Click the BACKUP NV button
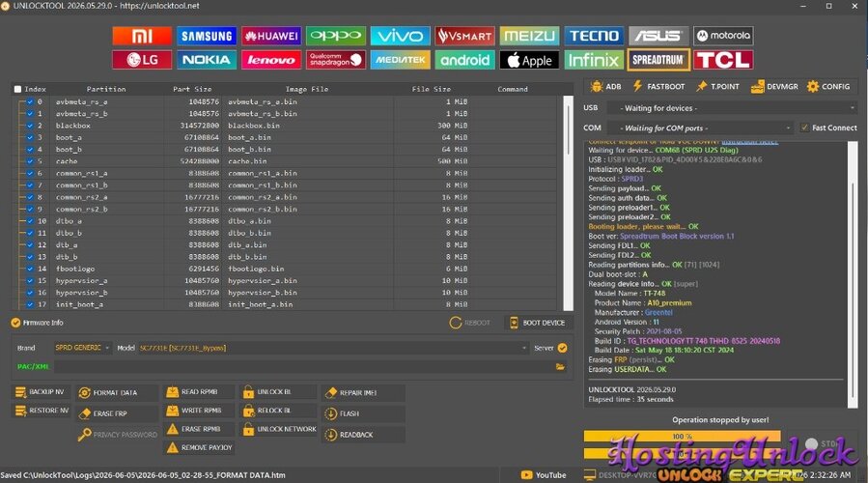 point(40,392)
